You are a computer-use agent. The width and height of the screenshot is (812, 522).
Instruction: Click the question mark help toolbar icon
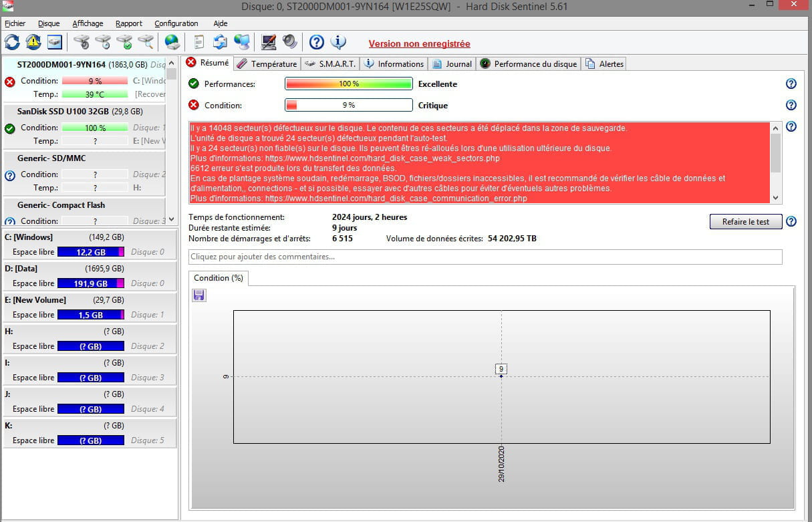317,42
